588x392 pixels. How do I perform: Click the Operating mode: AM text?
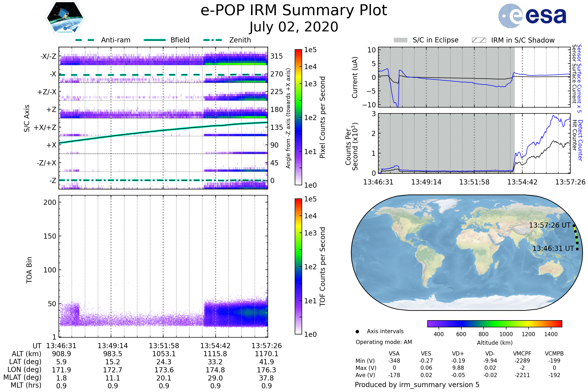[384, 342]
